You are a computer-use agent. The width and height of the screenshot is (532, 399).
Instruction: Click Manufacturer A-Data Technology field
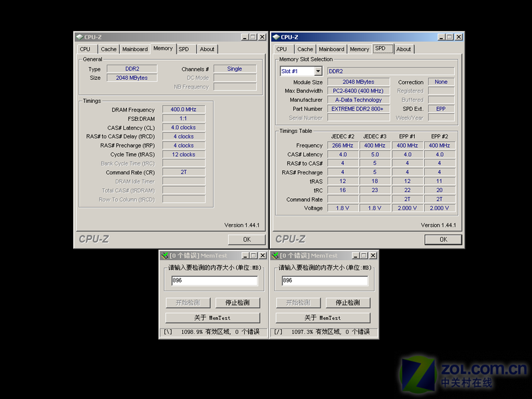[358, 100]
